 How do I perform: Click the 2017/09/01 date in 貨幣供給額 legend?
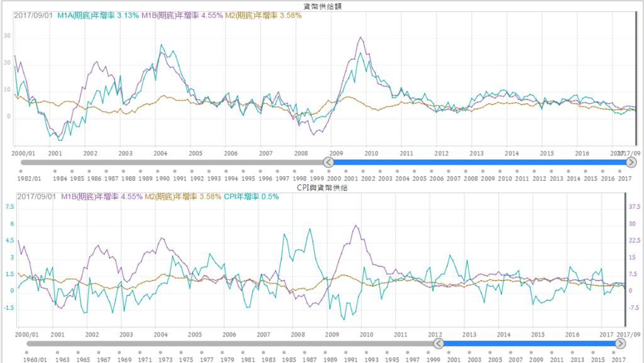pos(33,16)
